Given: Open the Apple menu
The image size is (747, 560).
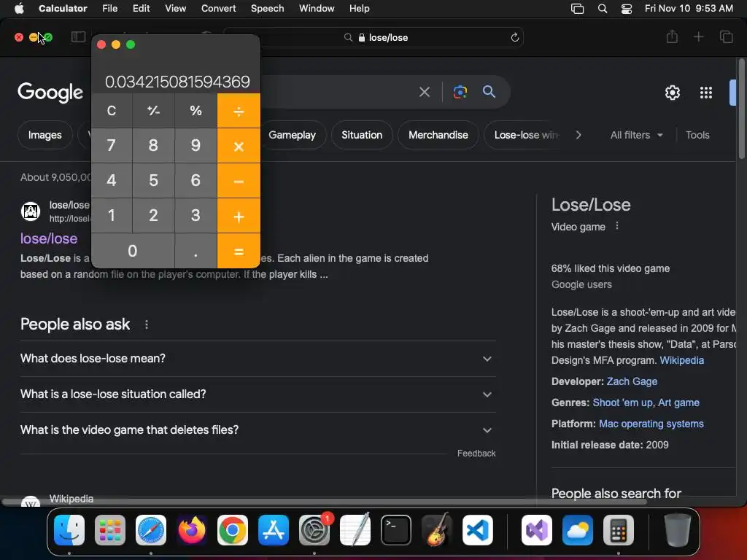Looking at the screenshot, I should pyautogui.click(x=19, y=9).
